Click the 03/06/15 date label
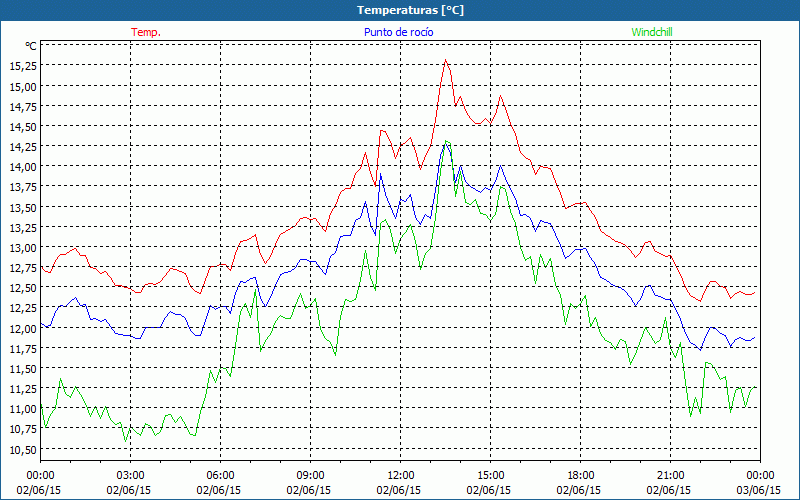This screenshot has height=500, width=800. pyautogui.click(x=759, y=490)
